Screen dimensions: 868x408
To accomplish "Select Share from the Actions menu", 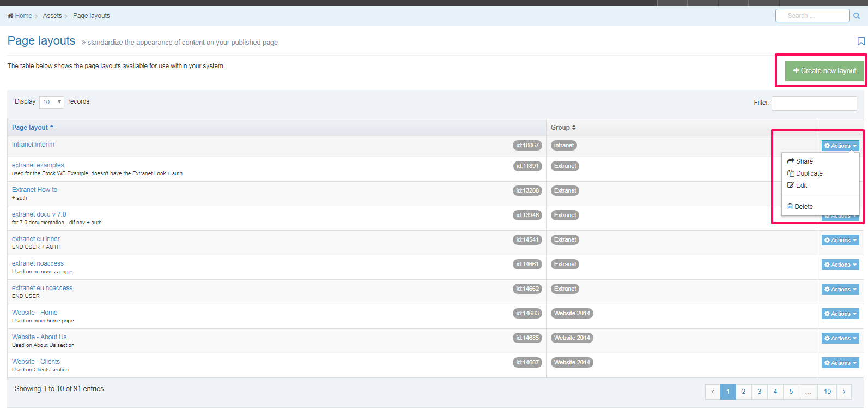I will 804,161.
